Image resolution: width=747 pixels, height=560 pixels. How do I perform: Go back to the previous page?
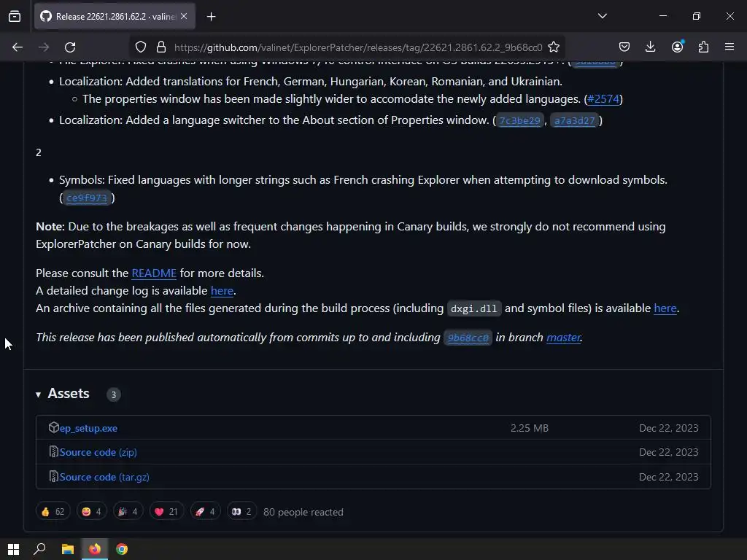(18, 47)
